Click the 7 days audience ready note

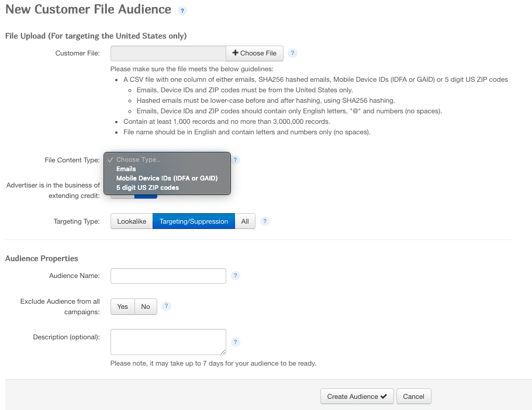point(213,363)
